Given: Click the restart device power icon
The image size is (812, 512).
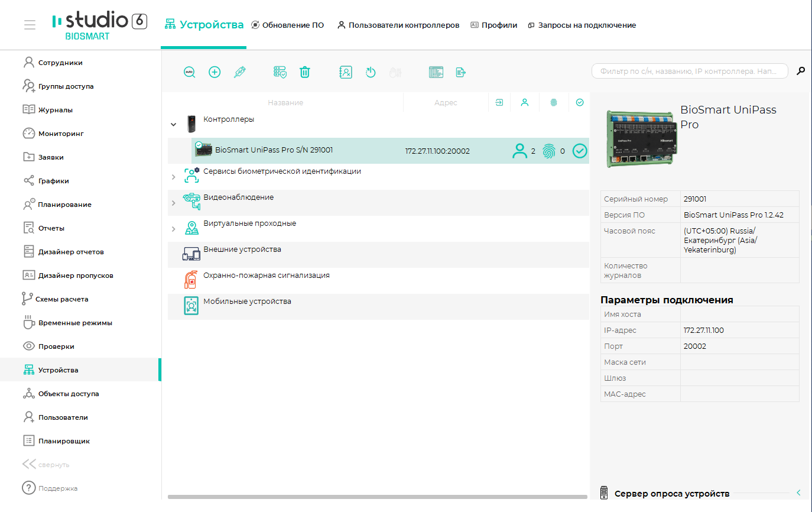Looking at the screenshot, I should (x=371, y=72).
